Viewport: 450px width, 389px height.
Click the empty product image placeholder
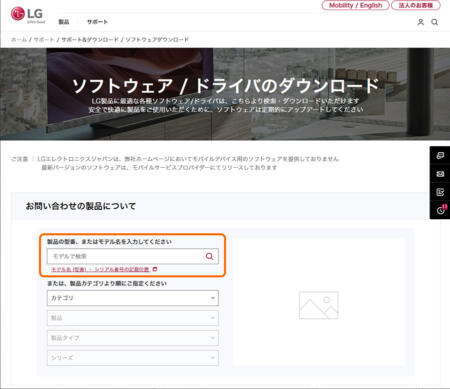(319, 305)
